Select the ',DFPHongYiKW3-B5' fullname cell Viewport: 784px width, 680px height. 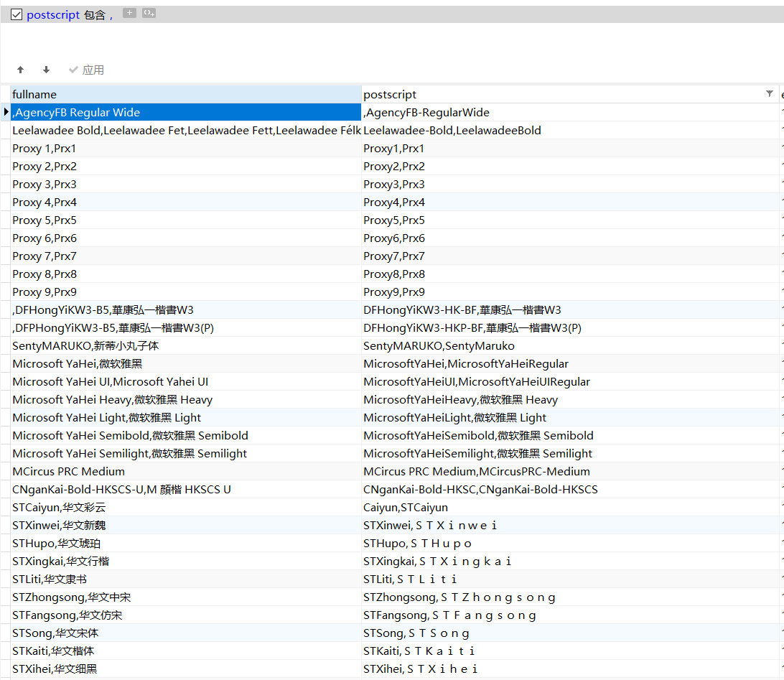point(185,328)
